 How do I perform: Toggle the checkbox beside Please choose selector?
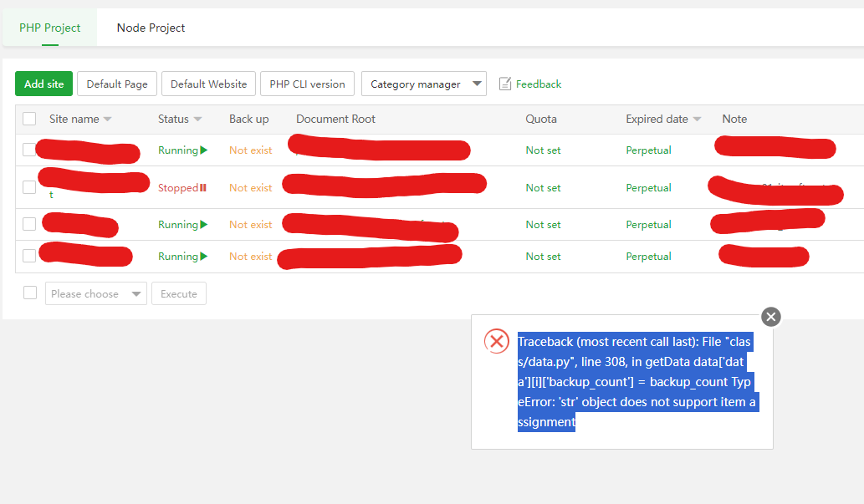29,293
